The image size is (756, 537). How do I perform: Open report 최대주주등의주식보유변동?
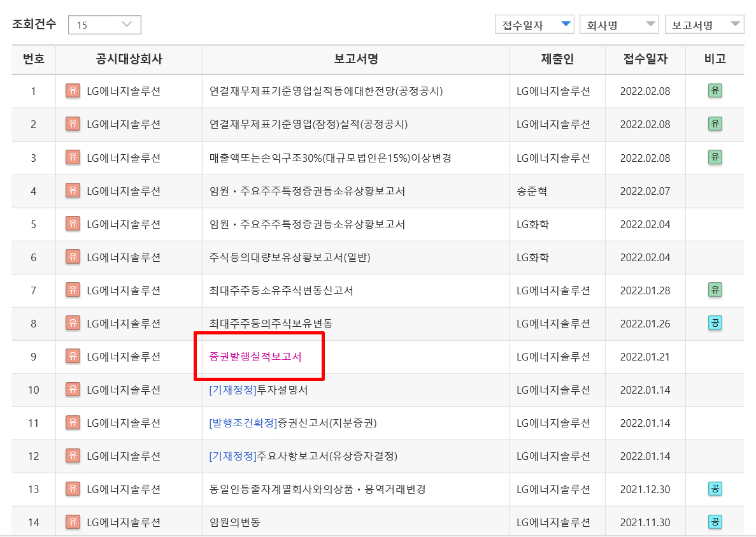pos(271,324)
